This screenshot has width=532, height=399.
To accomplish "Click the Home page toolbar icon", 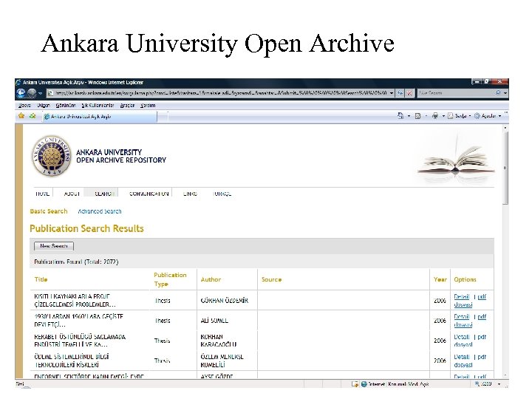I will [400, 116].
